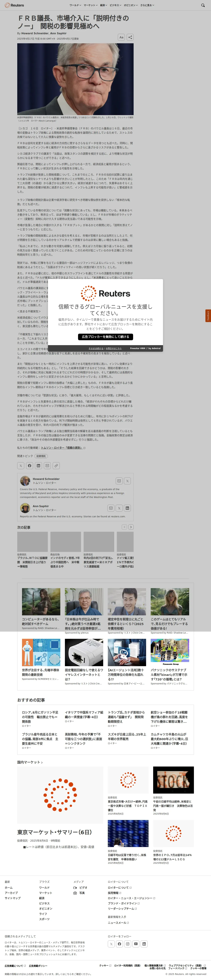Expand the ワールド menu
Screen dimensions: 211x980
point(75,5)
